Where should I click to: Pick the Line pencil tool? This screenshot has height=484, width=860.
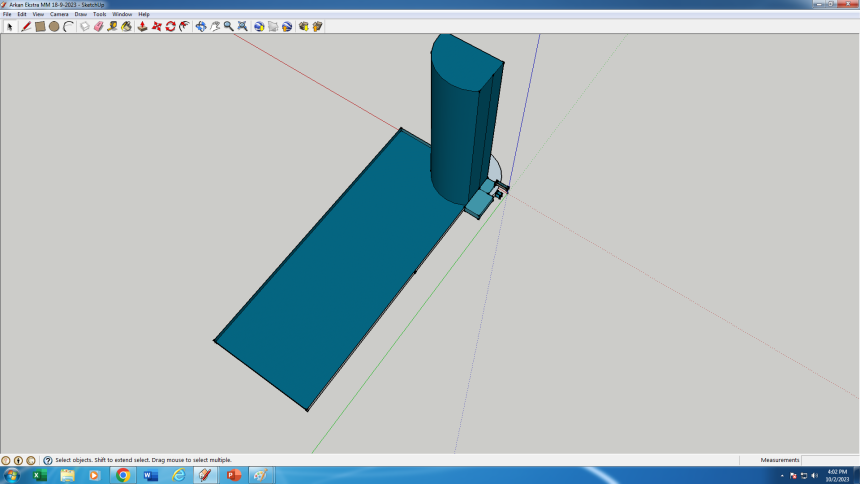click(x=26, y=26)
